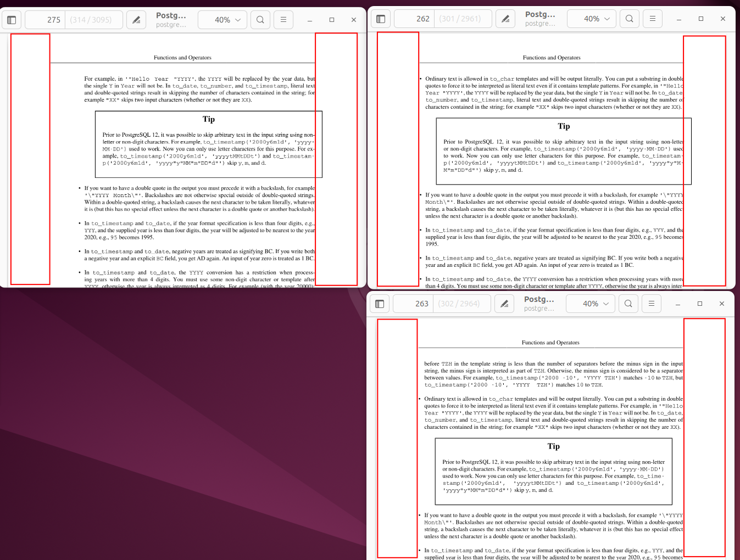Toggle side pane in the page 263 window

(x=380, y=304)
